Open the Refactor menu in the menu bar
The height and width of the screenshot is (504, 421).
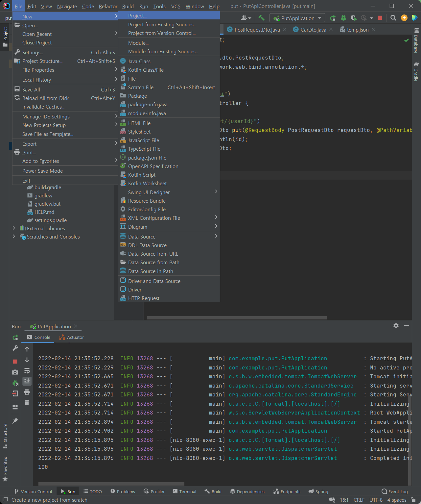coord(108,6)
